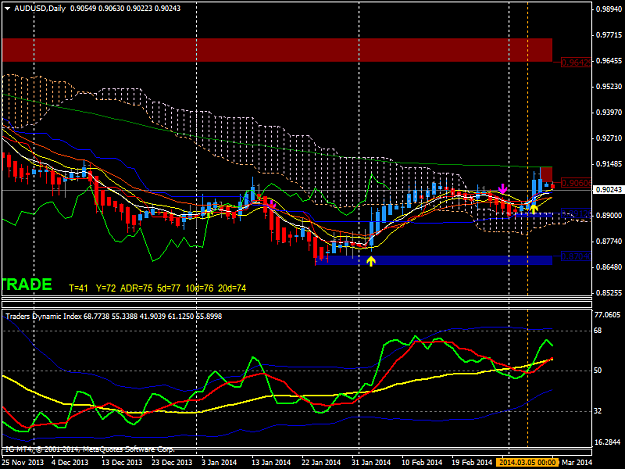Click the 0.97715 price scale value
The height and width of the screenshot is (469, 625).
coord(609,35)
